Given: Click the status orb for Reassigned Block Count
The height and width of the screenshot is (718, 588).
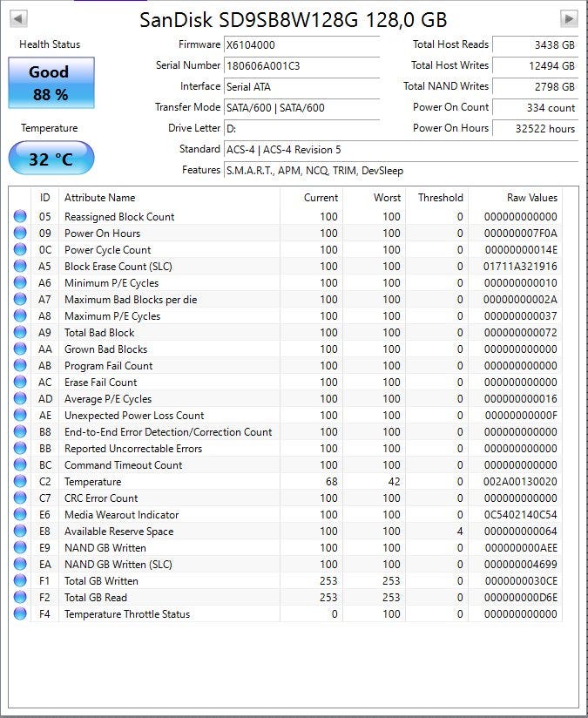Looking at the screenshot, I should point(20,216).
